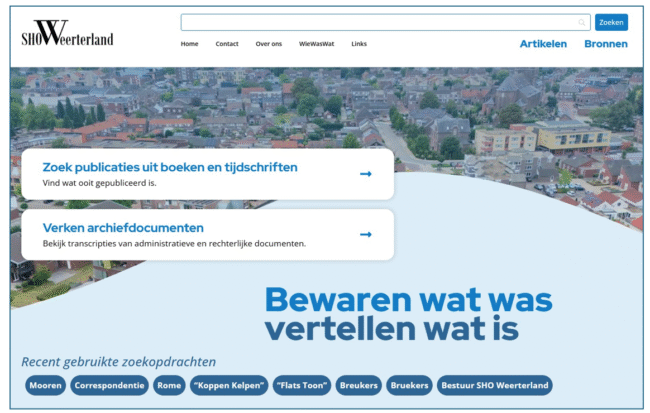
Task: Select the Bestuur SHO Weerterland tag
Action: (494, 385)
